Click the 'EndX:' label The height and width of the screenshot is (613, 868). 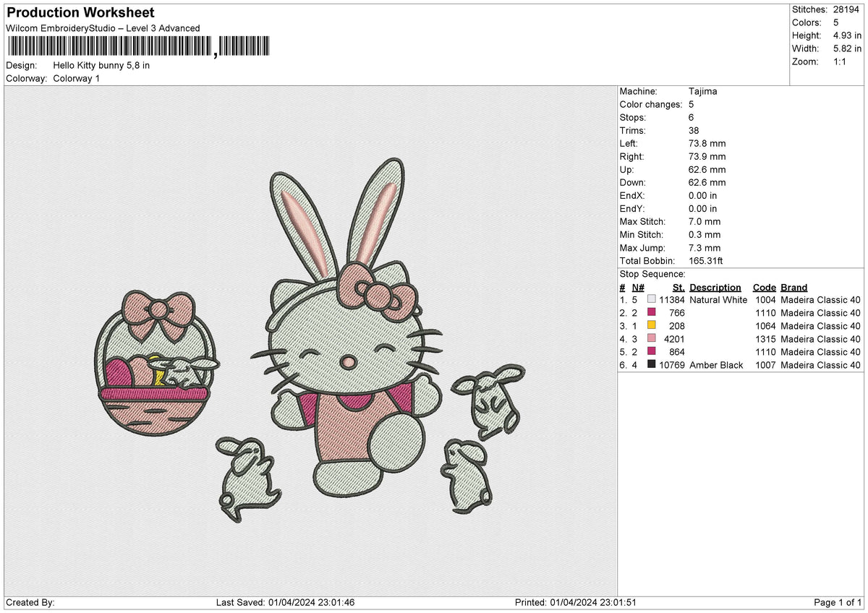[x=632, y=196]
